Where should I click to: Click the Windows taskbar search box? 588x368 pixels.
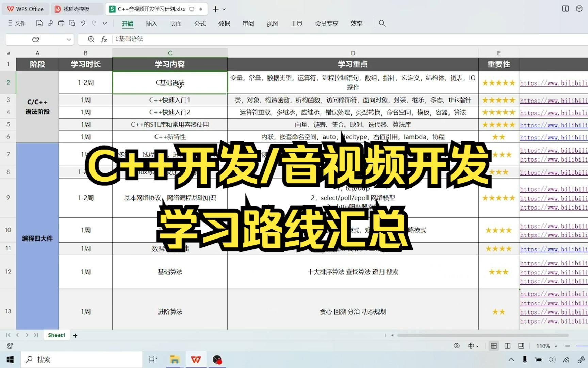82,359
